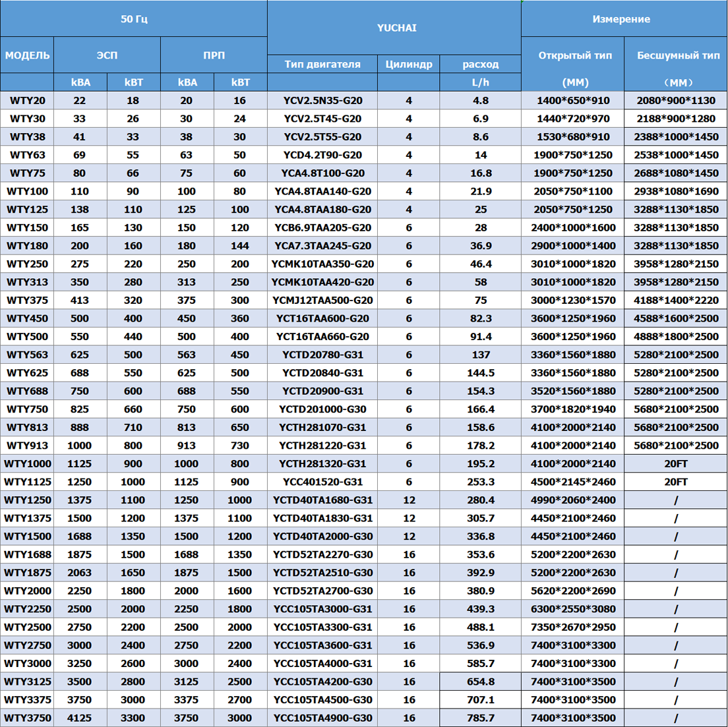728x727 pixels.
Task: Click open type size 7350*2670*2950
Action: point(573,627)
